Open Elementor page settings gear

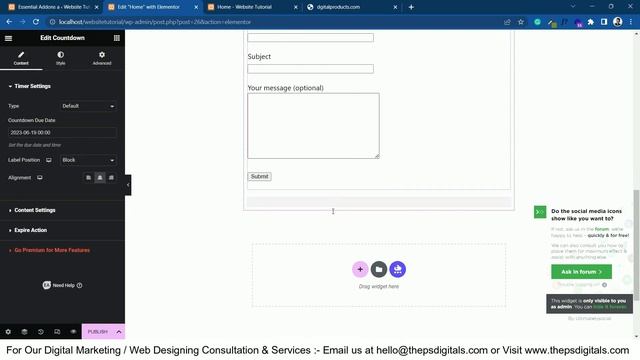[8, 332]
